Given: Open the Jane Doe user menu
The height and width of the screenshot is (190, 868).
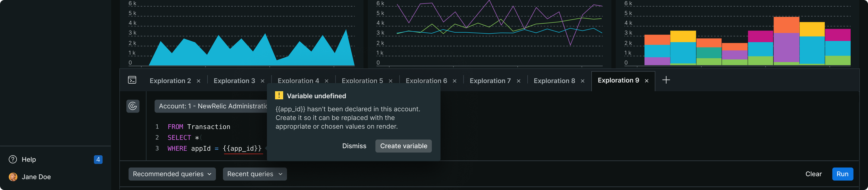Looking at the screenshot, I should pos(36,177).
